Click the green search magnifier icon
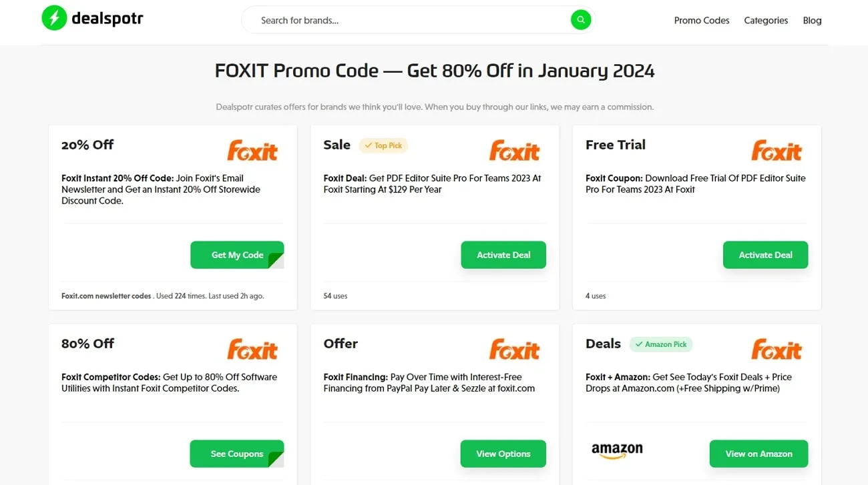 coord(580,19)
